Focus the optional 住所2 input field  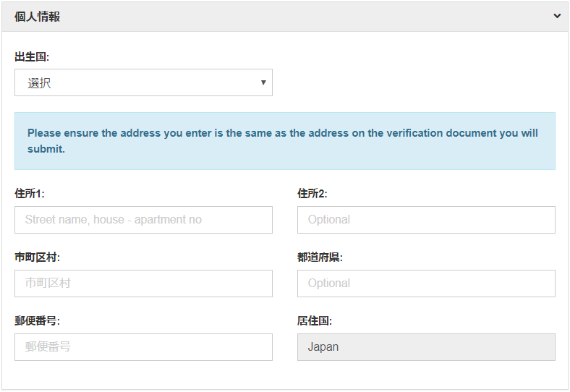[426, 220]
